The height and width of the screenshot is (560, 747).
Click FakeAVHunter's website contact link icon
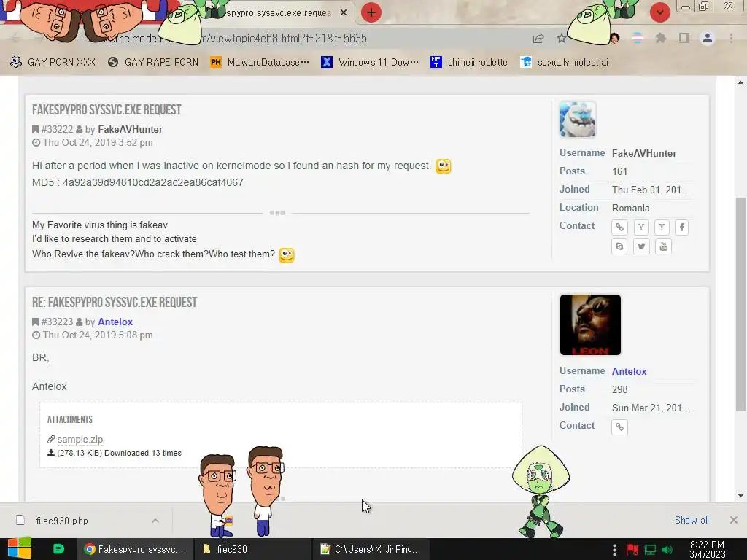pyautogui.click(x=619, y=227)
